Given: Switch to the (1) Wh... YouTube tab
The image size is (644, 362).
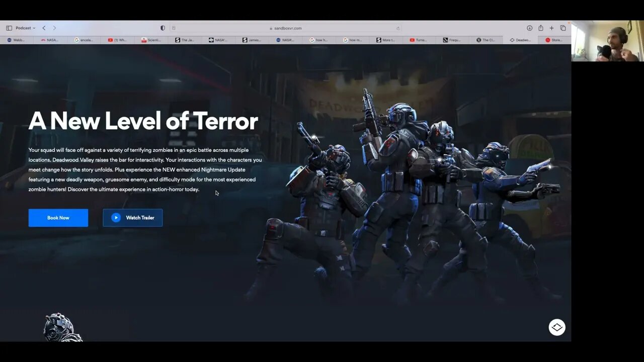Looking at the screenshot, I should coord(117,40).
